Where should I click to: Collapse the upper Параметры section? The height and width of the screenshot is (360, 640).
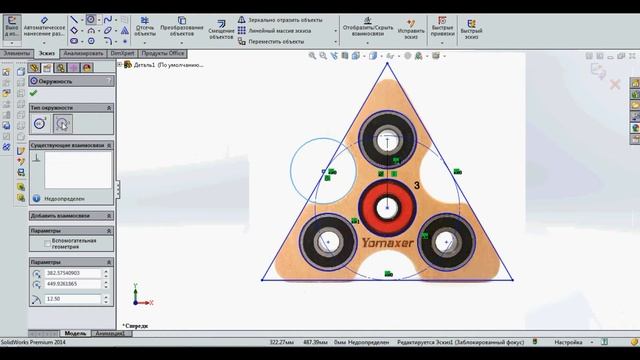point(109,231)
